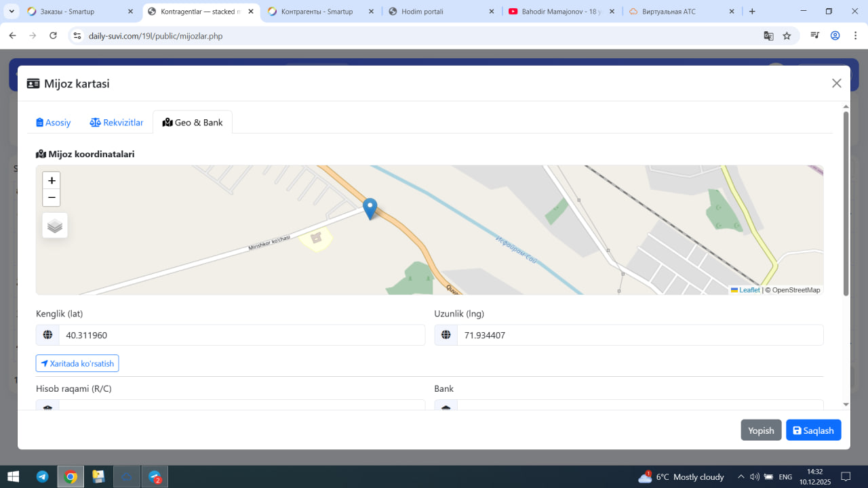Click the globe icon beside latitude field

click(47, 335)
